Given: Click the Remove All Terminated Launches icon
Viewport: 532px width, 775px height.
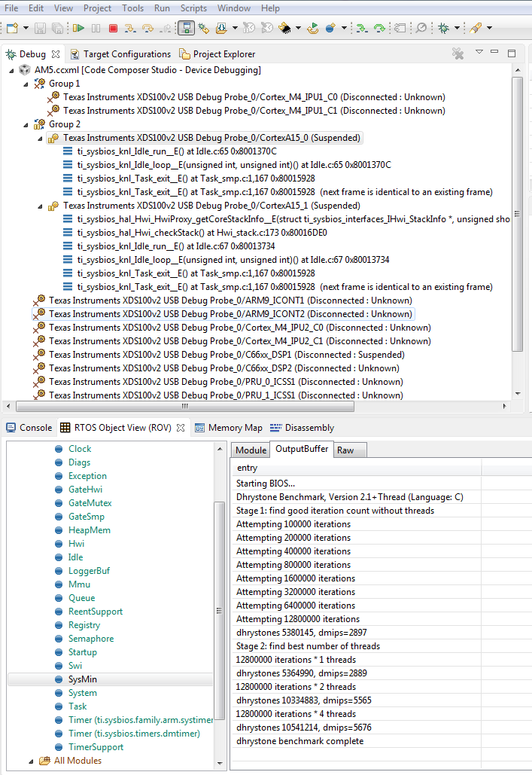Looking at the screenshot, I should coord(458,53).
